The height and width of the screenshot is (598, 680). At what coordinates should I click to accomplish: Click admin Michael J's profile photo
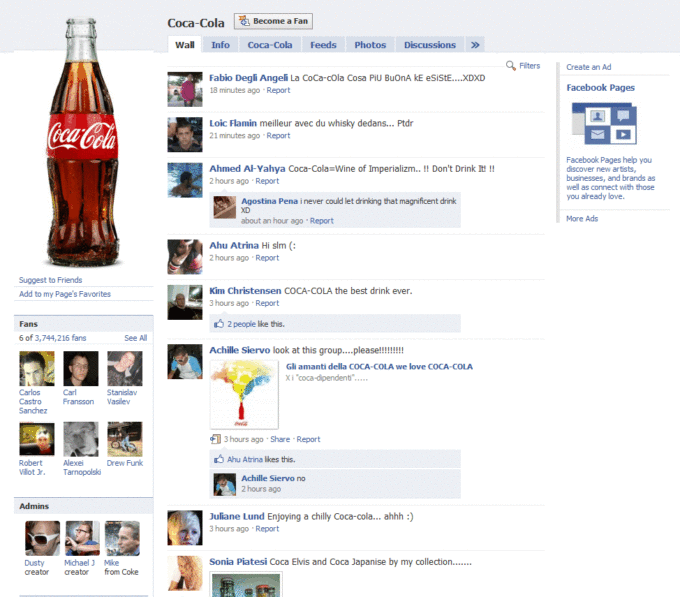[82, 539]
